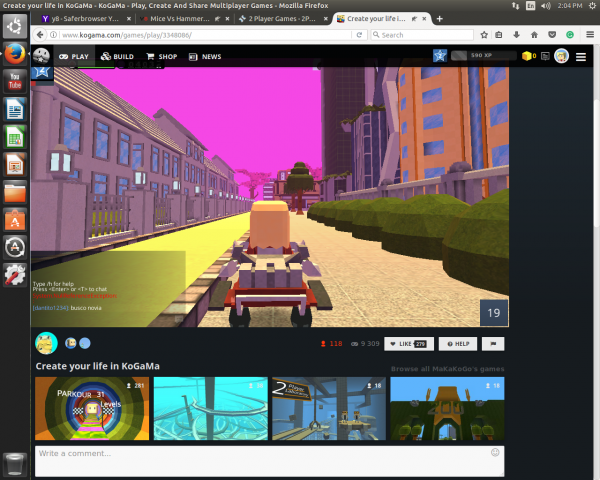The width and height of the screenshot is (600, 480).
Task: Click the blue star level badge
Action: point(440,56)
